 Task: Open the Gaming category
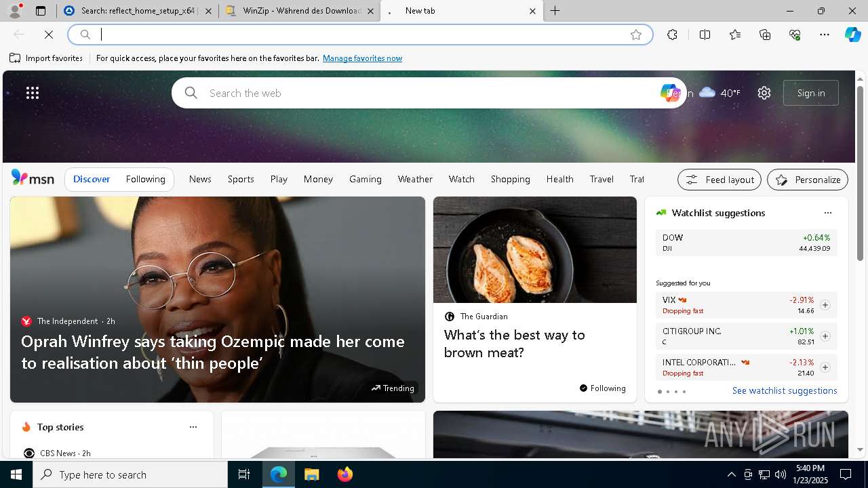[x=366, y=179]
